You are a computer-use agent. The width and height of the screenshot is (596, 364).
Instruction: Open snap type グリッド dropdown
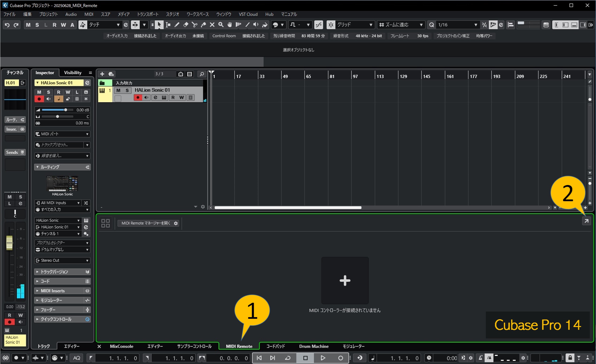pos(355,25)
